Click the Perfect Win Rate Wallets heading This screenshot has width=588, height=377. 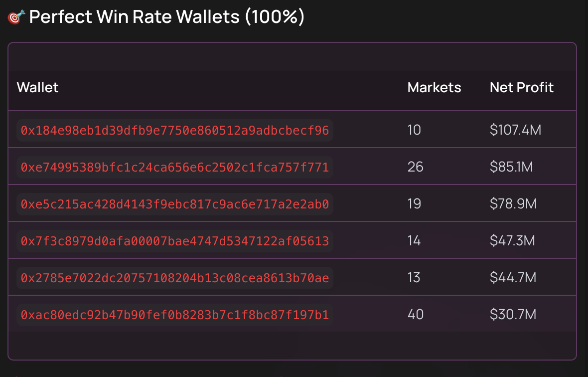(166, 17)
